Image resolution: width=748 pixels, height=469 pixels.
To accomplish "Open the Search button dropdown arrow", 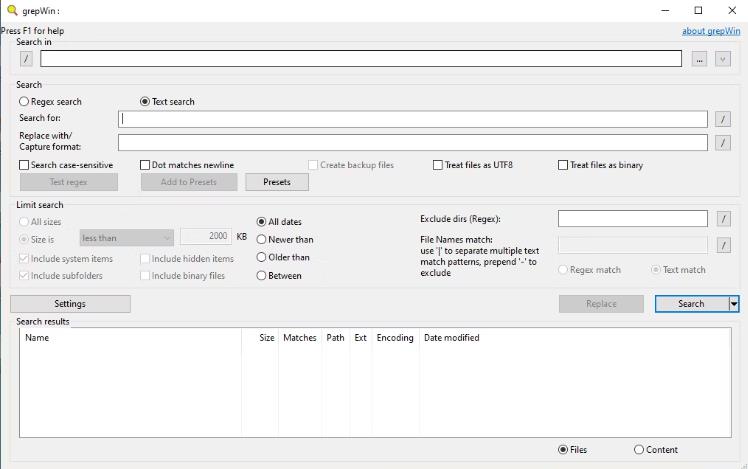I will pyautogui.click(x=734, y=304).
